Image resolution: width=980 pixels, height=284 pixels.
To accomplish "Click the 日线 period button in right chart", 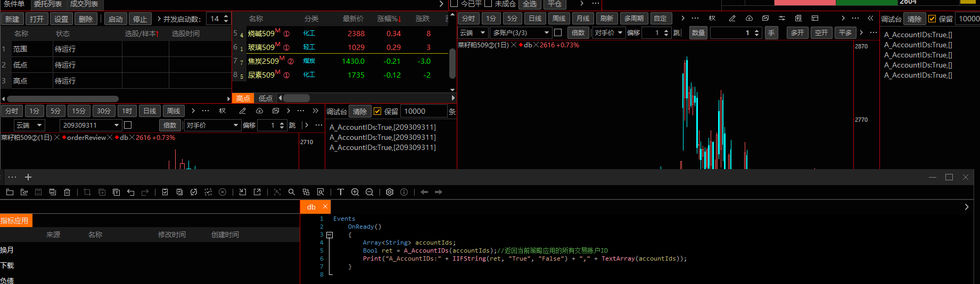I will click(535, 18).
